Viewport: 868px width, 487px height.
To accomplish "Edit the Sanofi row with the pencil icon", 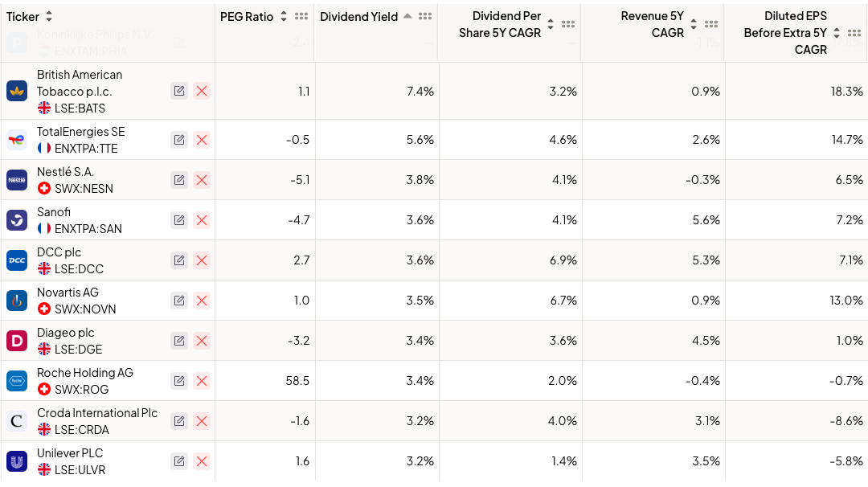I will (x=179, y=219).
